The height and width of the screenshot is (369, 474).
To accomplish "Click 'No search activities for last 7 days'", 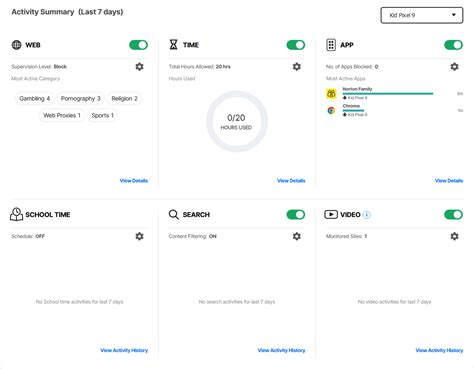I will click(237, 302).
